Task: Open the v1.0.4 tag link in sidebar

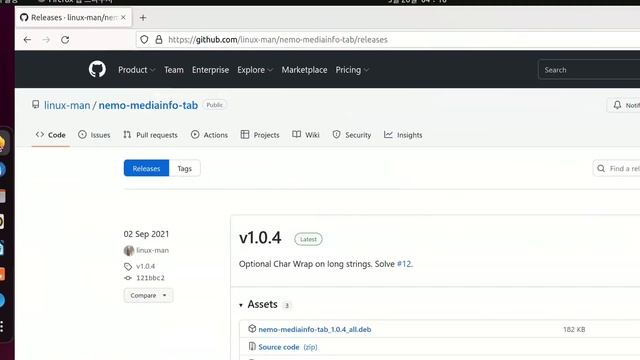Action: (146, 266)
